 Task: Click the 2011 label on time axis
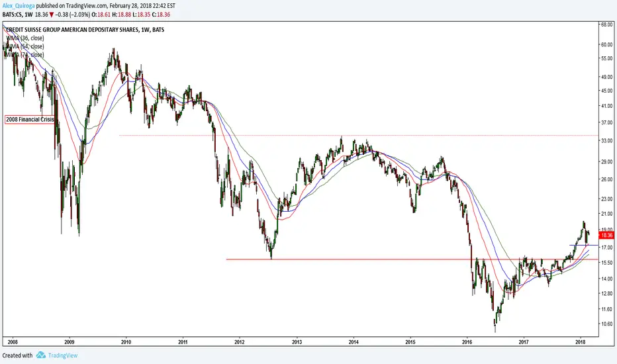(x=183, y=342)
